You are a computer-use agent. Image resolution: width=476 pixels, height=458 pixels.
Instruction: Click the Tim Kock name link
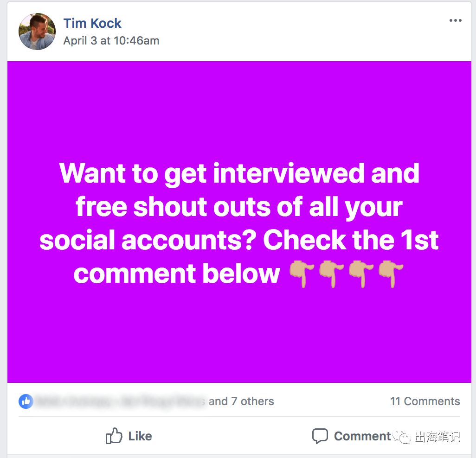coord(92,23)
